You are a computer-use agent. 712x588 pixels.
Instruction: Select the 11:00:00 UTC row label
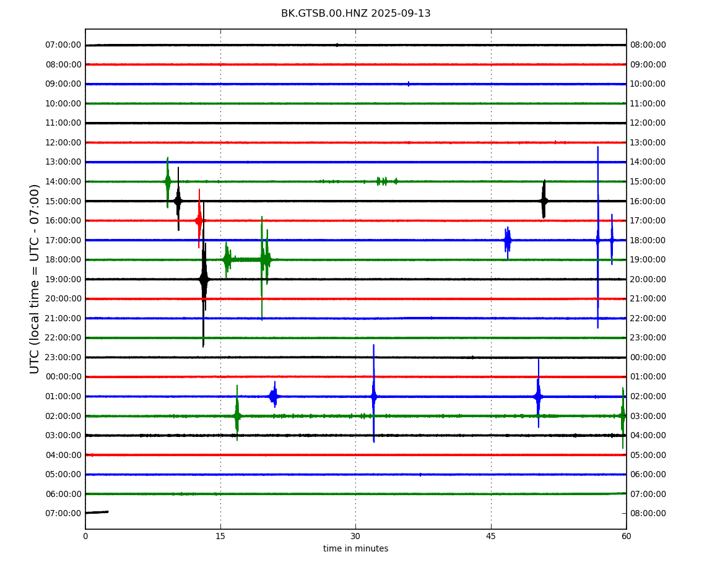tap(63, 123)
